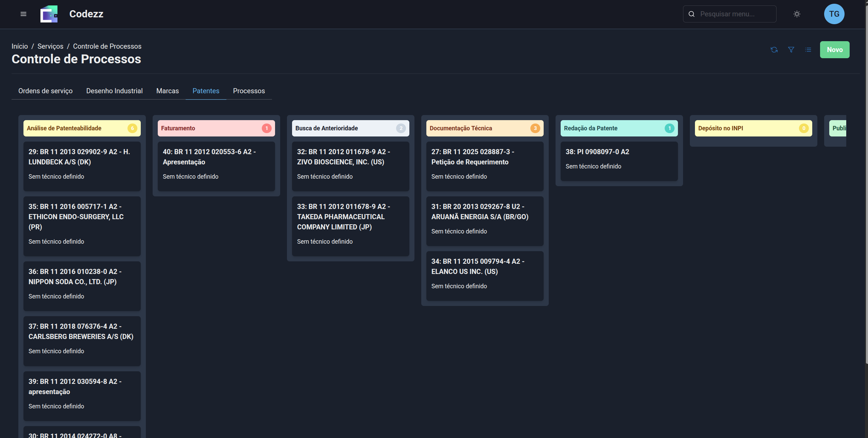Image resolution: width=868 pixels, height=438 pixels.
Task: Open the hamburger navigation menu
Action: (x=23, y=14)
